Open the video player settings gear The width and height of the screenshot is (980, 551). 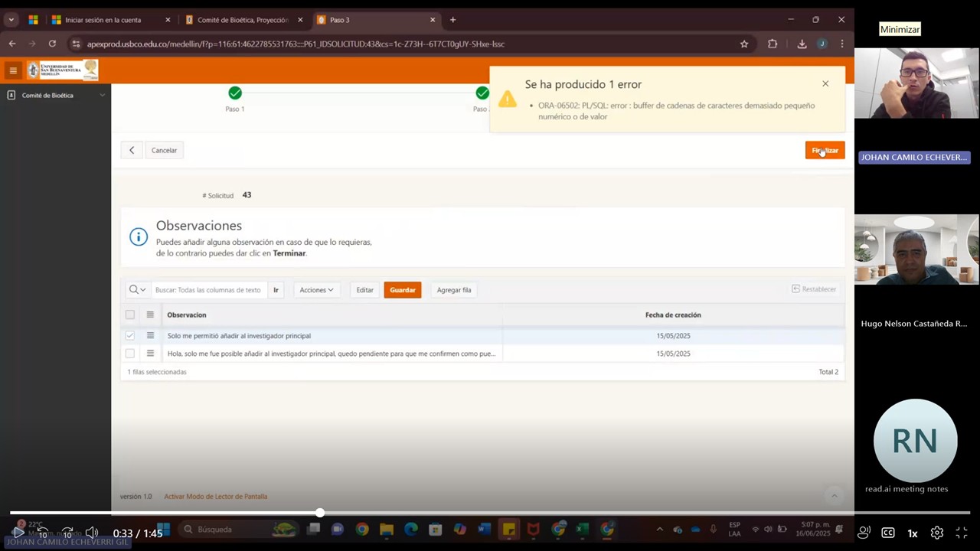pos(937,533)
